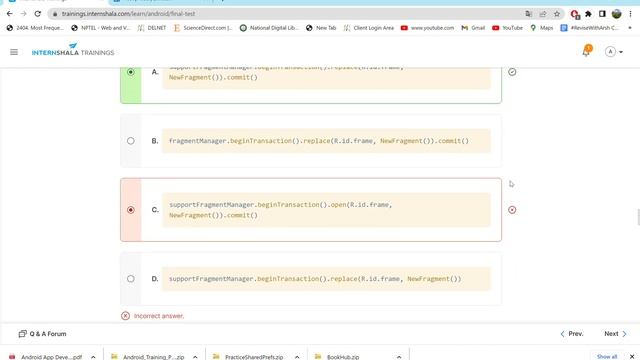Select option D radio button
Viewport: 640px width, 360px height.
[x=131, y=279]
